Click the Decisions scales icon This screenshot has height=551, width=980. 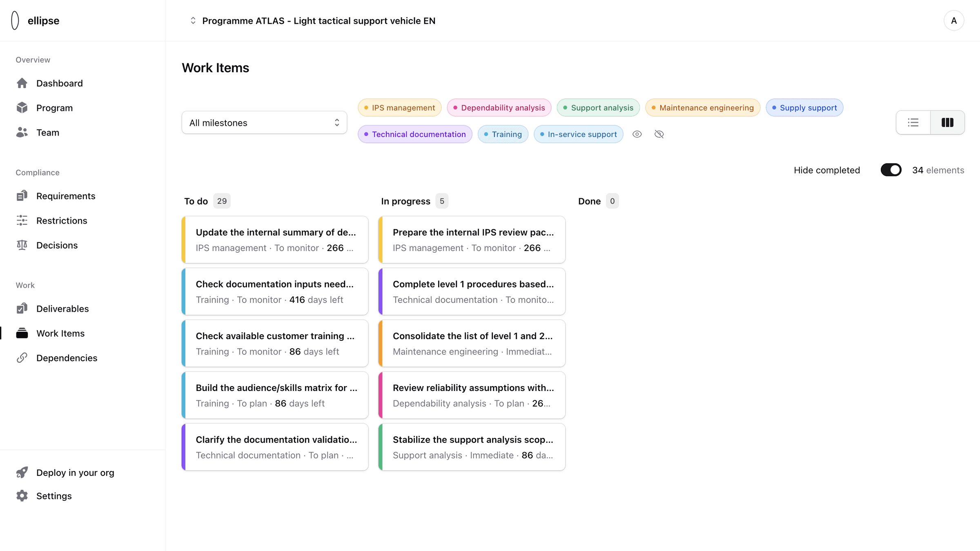(x=22, y=245)
